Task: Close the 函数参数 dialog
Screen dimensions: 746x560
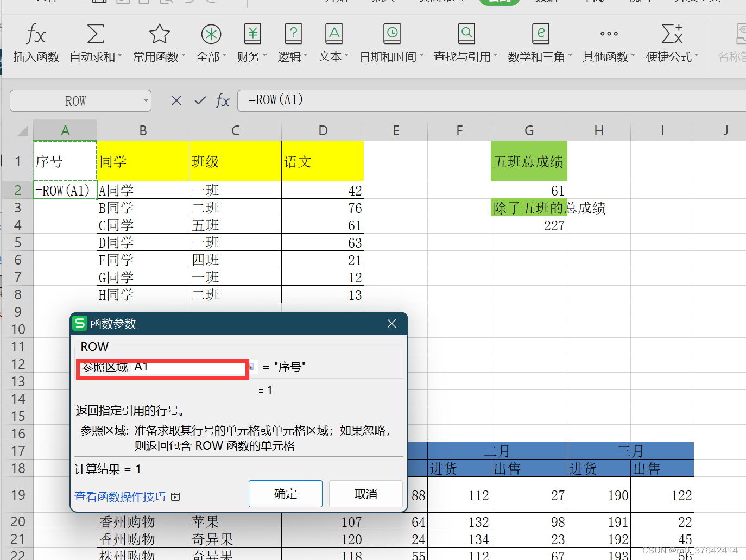Action: coord(391,324)
